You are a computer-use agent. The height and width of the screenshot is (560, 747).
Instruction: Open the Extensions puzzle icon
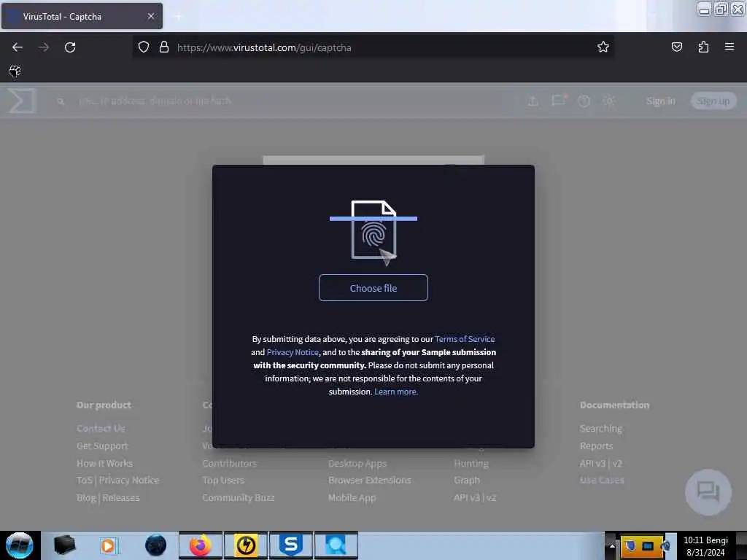click(x=703, y=47)
